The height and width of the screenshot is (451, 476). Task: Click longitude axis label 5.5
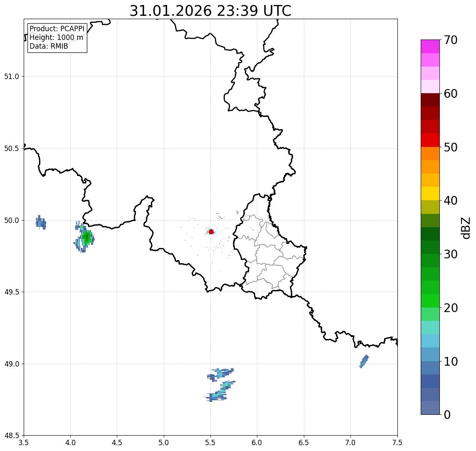(211, 443)
